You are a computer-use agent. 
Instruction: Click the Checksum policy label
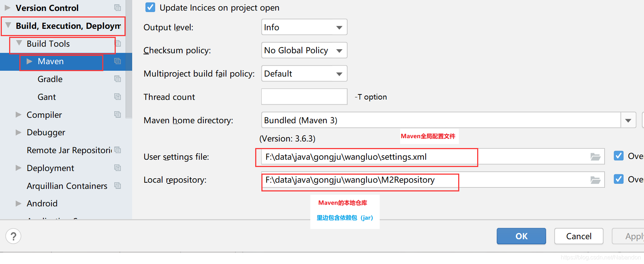[177, 50]
